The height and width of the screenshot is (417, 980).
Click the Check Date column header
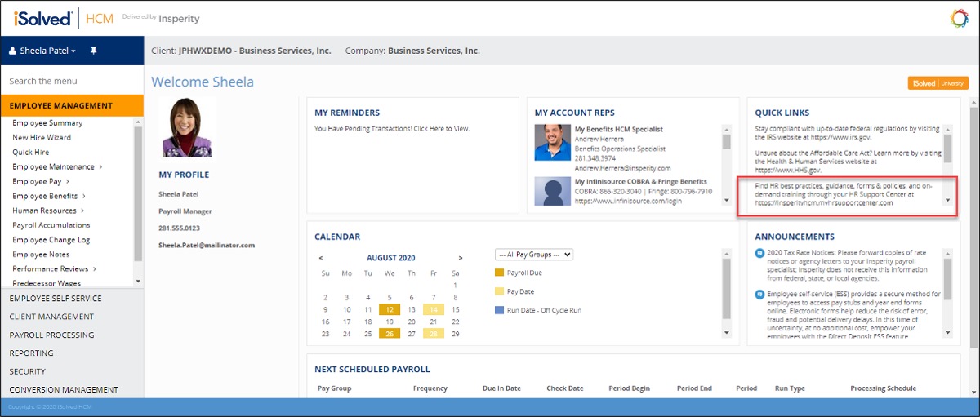565,388
